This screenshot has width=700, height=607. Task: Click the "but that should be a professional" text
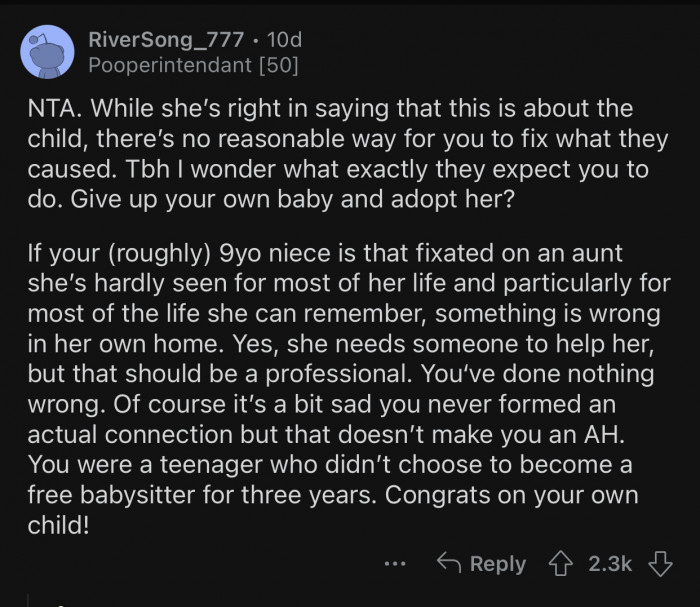click(x=220, y=374)
